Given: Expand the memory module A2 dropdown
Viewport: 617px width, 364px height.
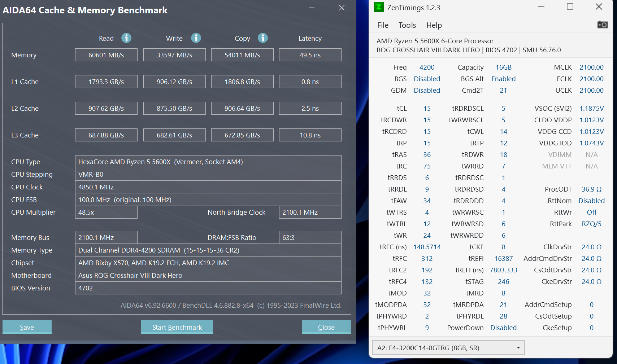Looking at the screenshot, I should [448, 348].
